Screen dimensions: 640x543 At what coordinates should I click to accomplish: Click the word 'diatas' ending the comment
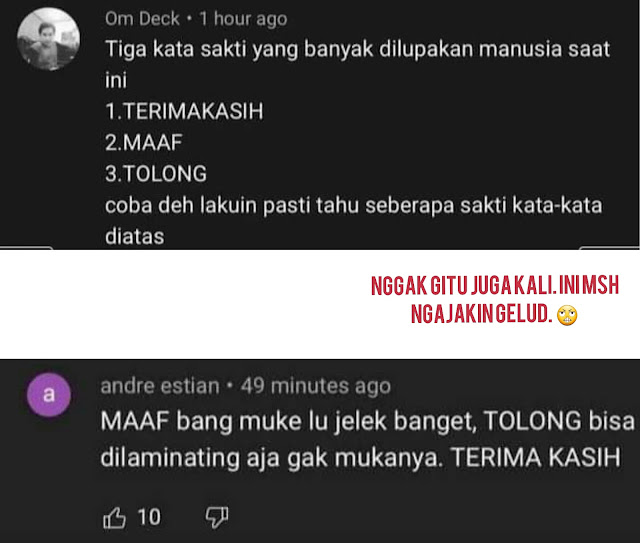tap(135, 237)
